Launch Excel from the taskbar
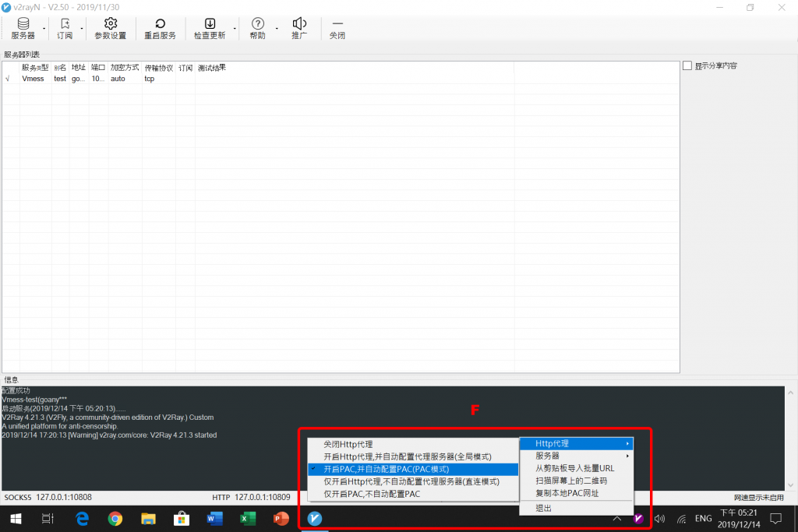 tap(248, 519)
